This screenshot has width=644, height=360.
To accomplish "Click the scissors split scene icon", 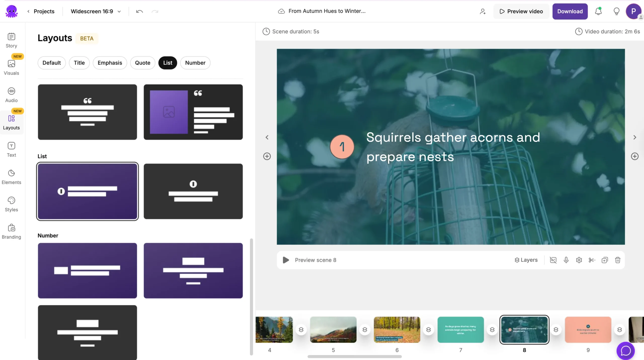I will tap(592, 260).
